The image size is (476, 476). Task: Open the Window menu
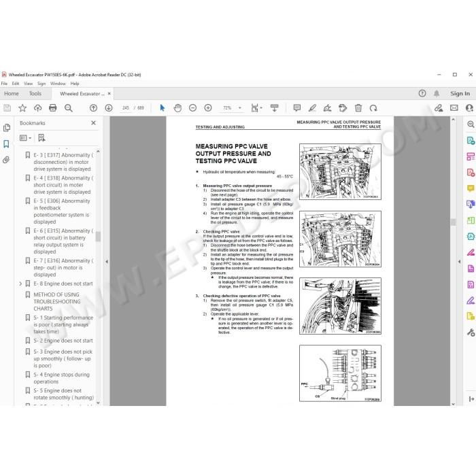[58, 84]
